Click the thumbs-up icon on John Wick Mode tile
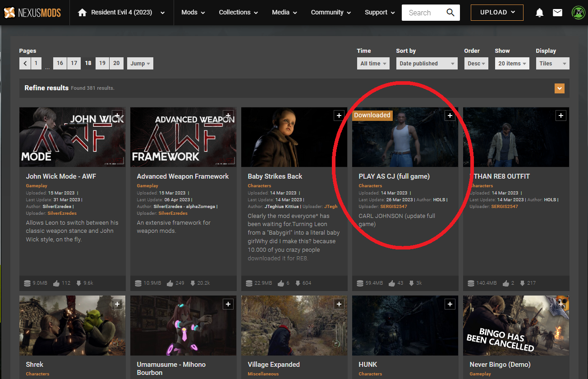 coord(56,283)
